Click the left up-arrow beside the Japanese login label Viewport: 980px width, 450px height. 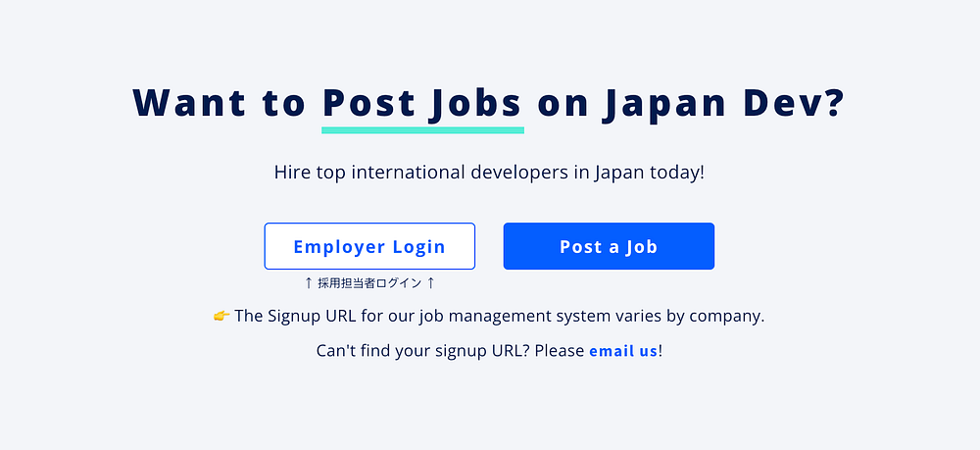(x=308, y=283)
